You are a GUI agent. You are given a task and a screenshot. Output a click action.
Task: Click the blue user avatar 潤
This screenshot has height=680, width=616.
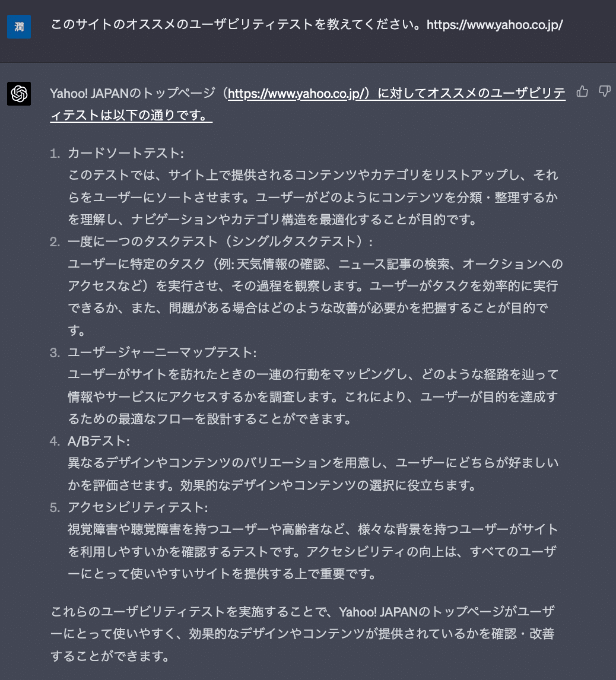(19, 27)
